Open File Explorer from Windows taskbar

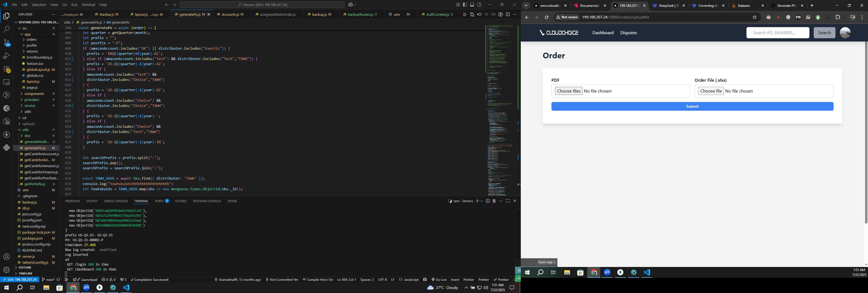click(x=46, y=288)
